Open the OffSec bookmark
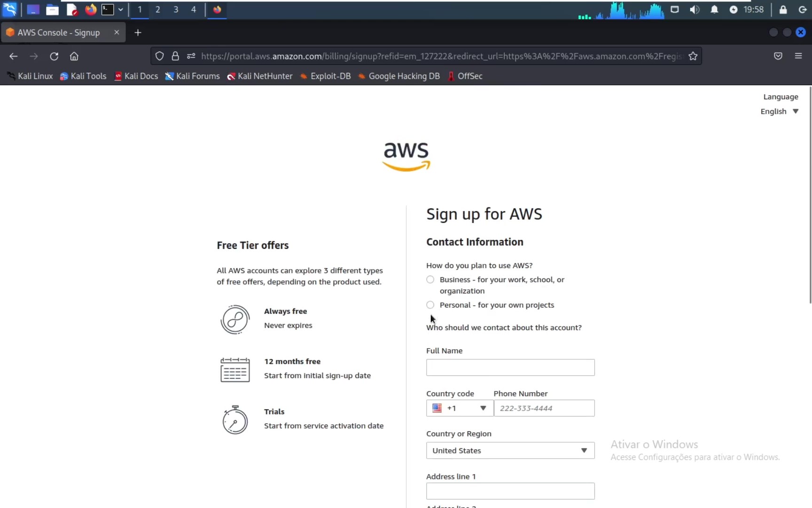This screenshot has height=508, width=812. click(x=465, y=76)
